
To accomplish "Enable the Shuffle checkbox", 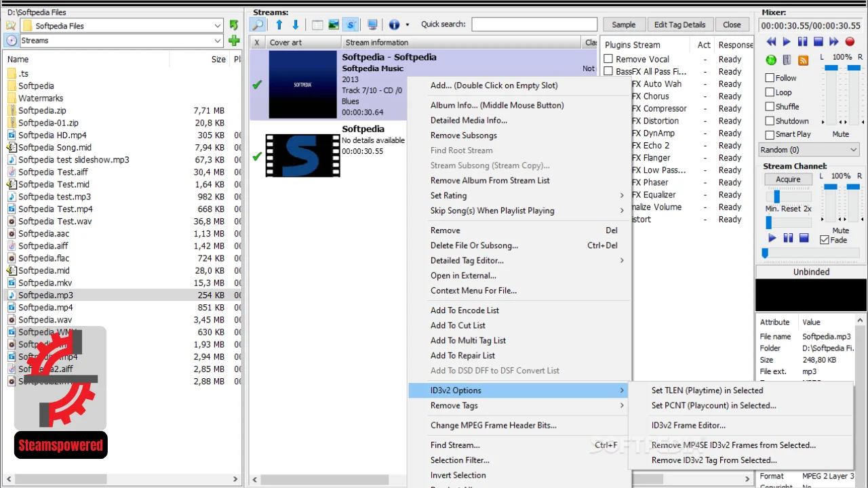I will (x=770, y=106).
